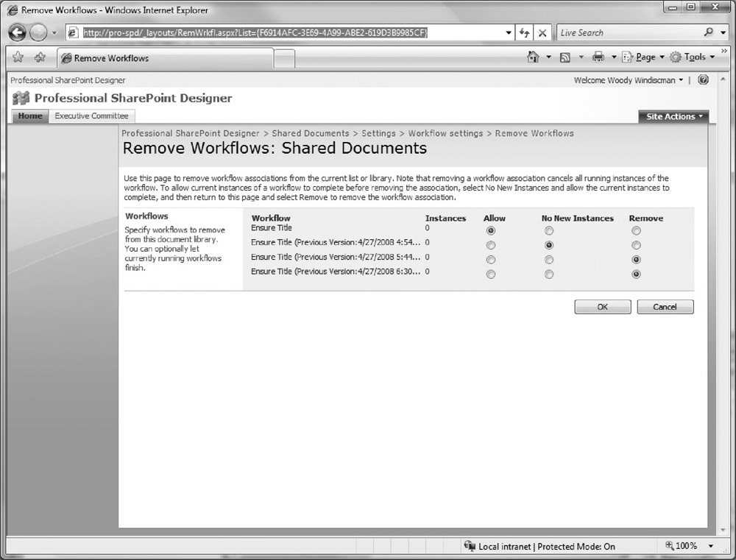
Task: Click the SharePoint Help icon
Action: (703, 79)
